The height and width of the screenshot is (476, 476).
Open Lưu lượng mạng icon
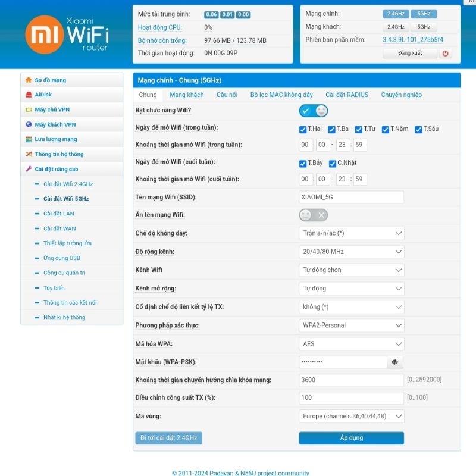(28, 139)
